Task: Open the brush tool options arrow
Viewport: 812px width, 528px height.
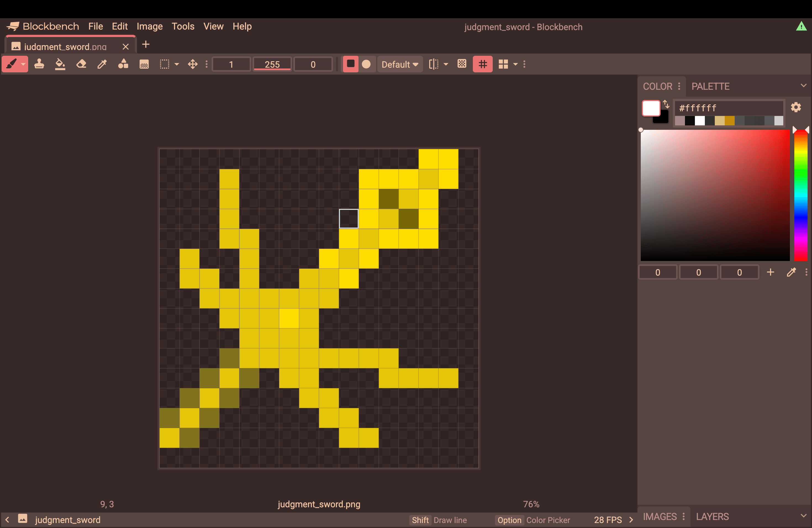Action: (23, 64)
